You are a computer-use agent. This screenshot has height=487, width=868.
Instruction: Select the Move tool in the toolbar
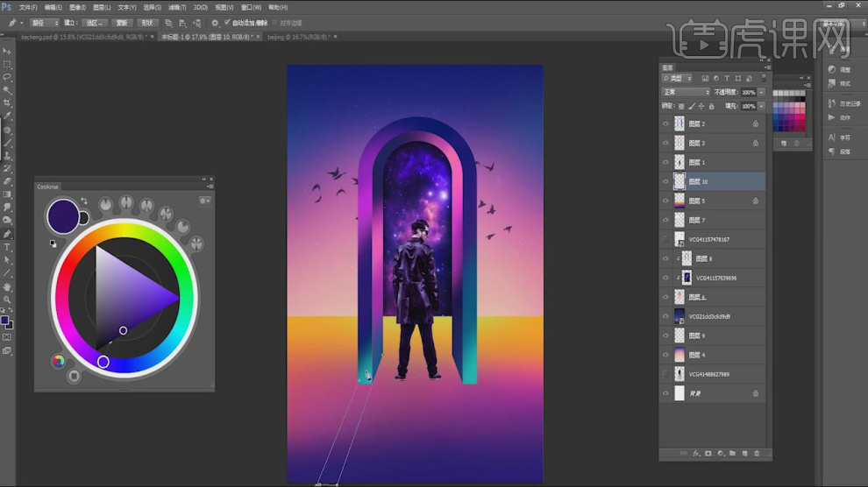[x=7, y=52]
